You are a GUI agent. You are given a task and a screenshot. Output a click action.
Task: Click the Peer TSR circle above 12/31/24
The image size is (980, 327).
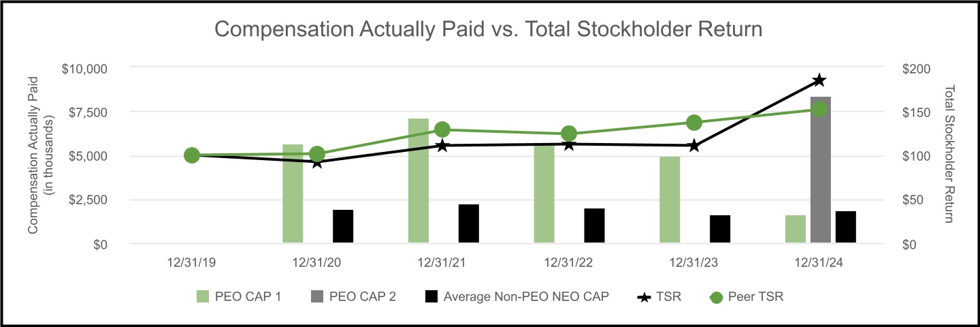click(820, 109)
